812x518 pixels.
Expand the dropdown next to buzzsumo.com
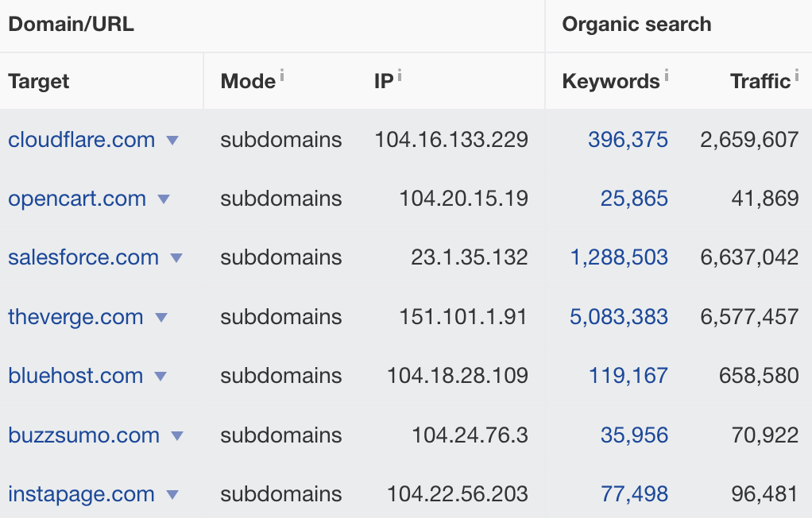pyautogui.click(x=176, y=435)
